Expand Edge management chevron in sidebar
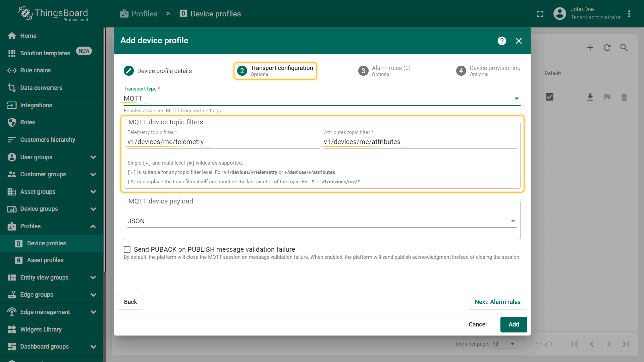The image size is (644, 362). pos(93,312)
